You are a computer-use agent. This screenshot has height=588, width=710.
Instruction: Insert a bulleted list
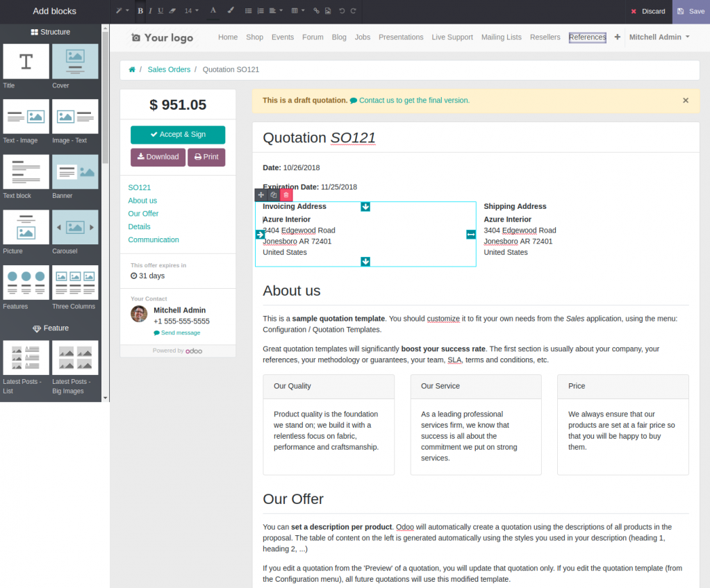249,10
